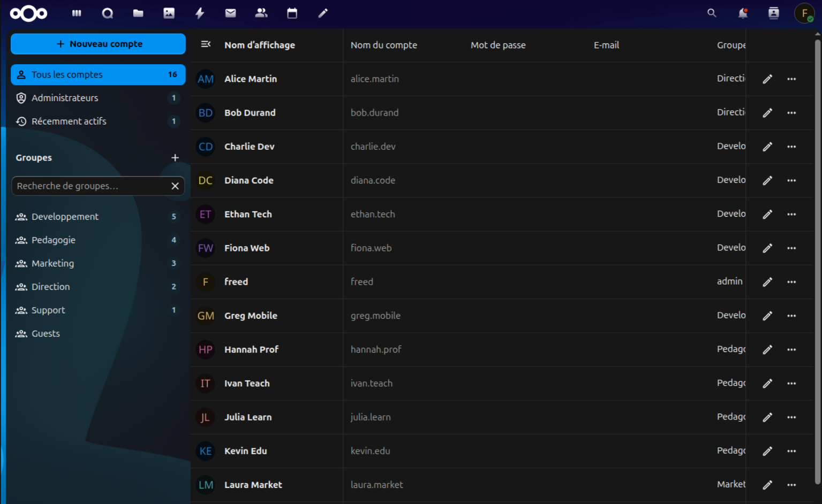Image resolution: width=822 pixels, height=504 pixels.
Task: Clear the group search with X
Action: [x=175, y=186]
